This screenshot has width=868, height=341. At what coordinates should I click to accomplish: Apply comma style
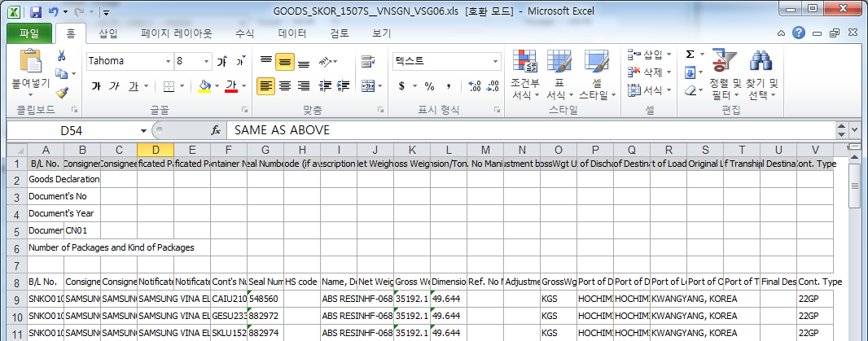click(x=449, y=86)
